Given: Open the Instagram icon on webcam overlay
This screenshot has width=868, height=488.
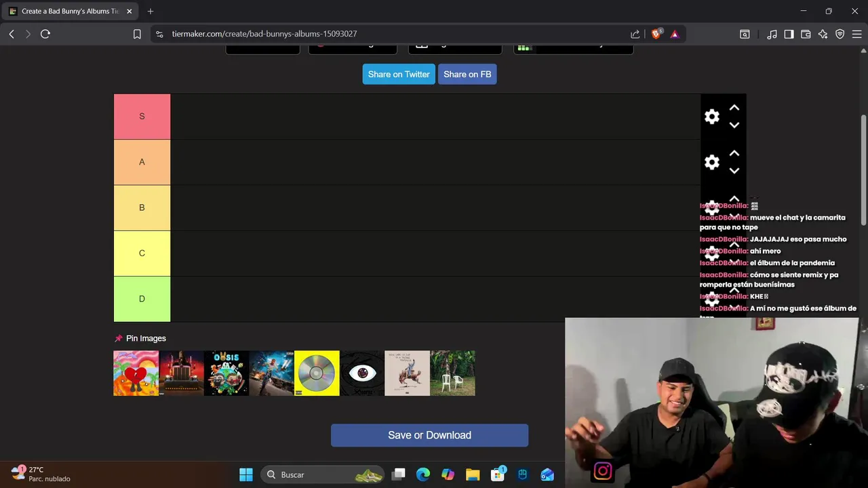Looking at the screenshot, I should coord(603,470).
